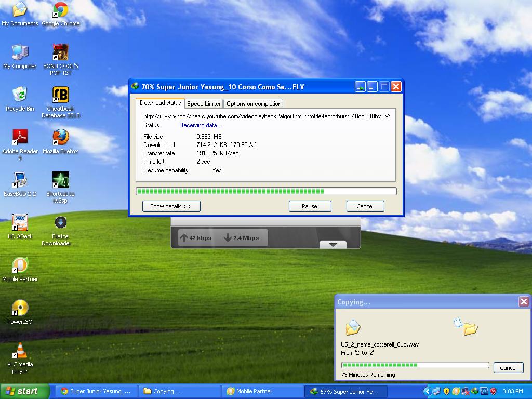Image resolution: width=532 pixels, height=399 pixels.
Task: Switch to the Download status tab
Action: 160,103
